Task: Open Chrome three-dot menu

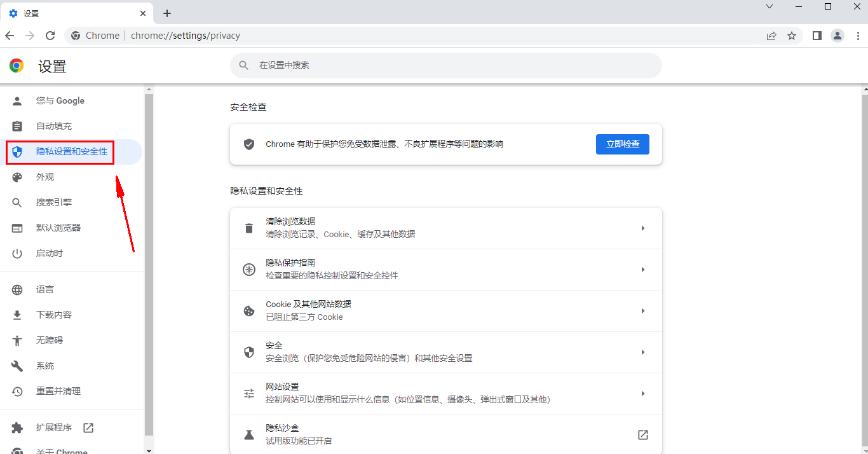Action: [858, 36]
